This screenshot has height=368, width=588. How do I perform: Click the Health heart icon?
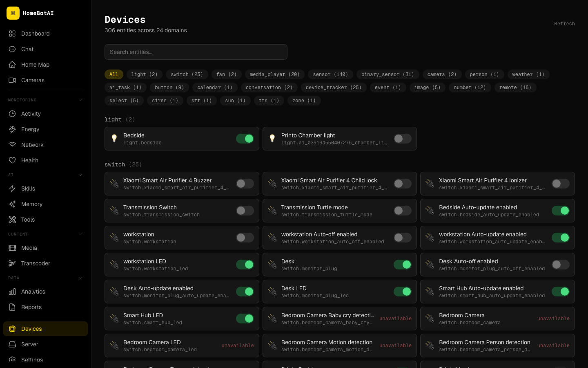pos(12,160)
